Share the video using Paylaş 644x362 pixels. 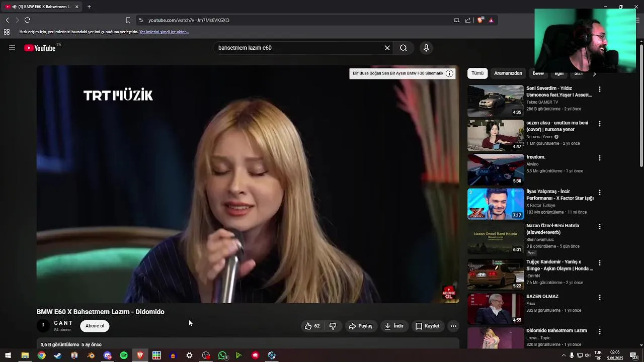(x=361, y=326)
